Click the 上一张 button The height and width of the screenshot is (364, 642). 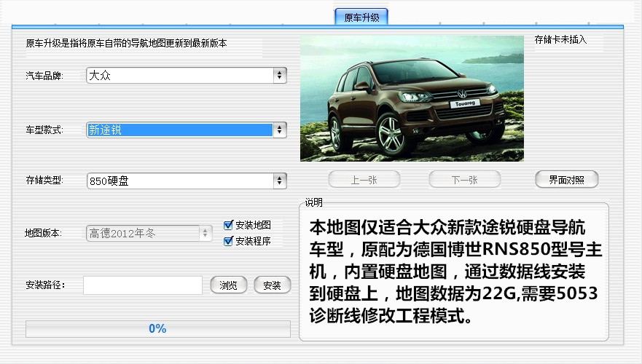(x=364, y=180)
